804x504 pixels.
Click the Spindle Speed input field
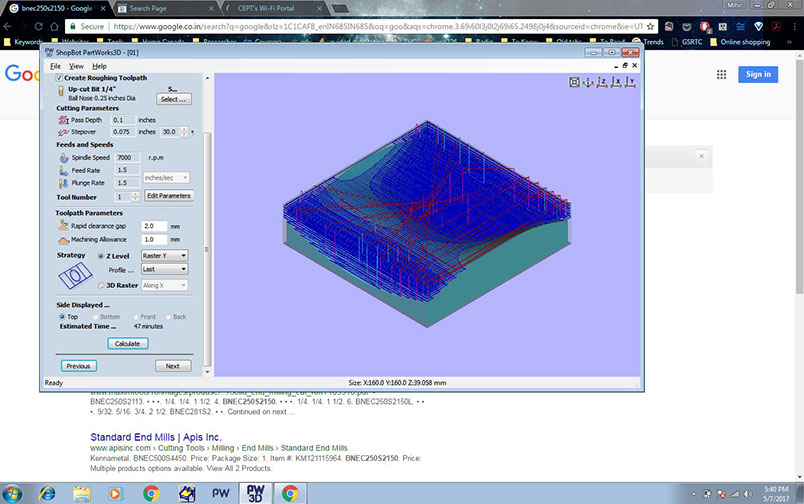click(x=127, y=157)
